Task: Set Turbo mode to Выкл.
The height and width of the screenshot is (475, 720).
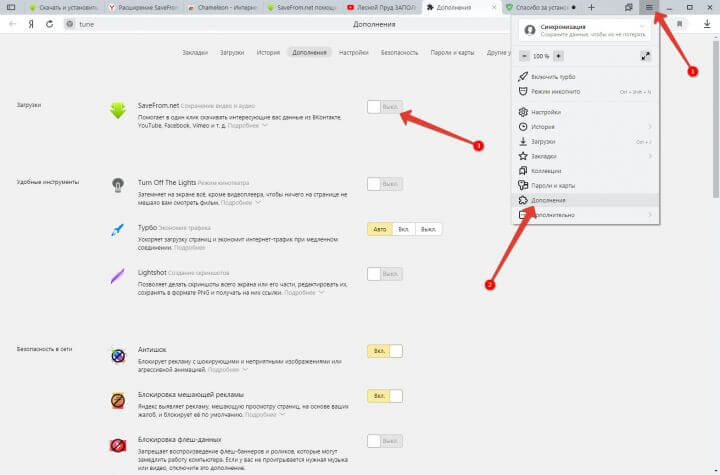Action: (x=428, y=229)
